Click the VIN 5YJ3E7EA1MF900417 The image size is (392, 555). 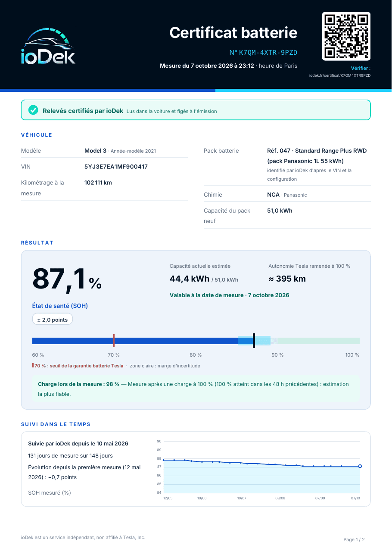(116, 166)
